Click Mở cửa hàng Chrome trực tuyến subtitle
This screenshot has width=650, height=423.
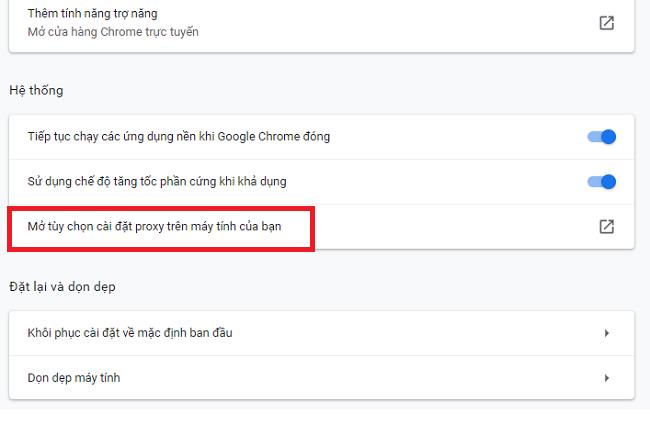click(112, 31)
